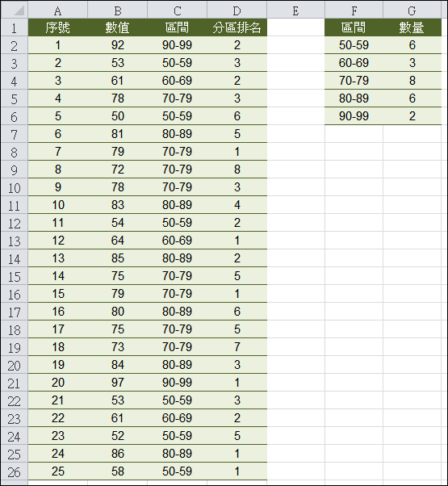Select the 50-59 cell in column F
This screenshot has width=448, height=486.
[354, 45]
